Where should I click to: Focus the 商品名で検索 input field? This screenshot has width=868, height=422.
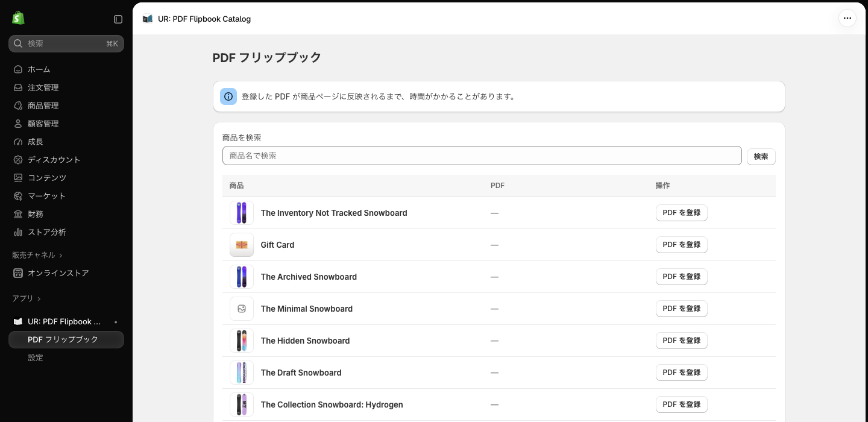482,156
